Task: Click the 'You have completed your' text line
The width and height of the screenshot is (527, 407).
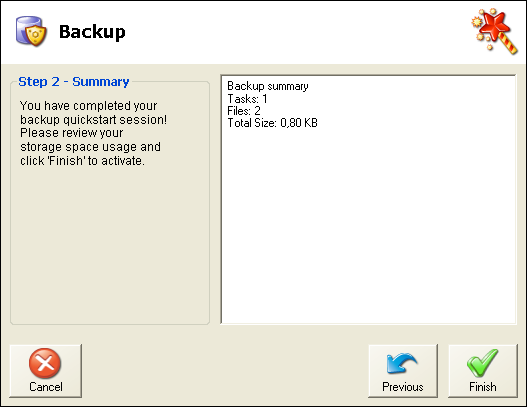Action: (x=88, y=106)
